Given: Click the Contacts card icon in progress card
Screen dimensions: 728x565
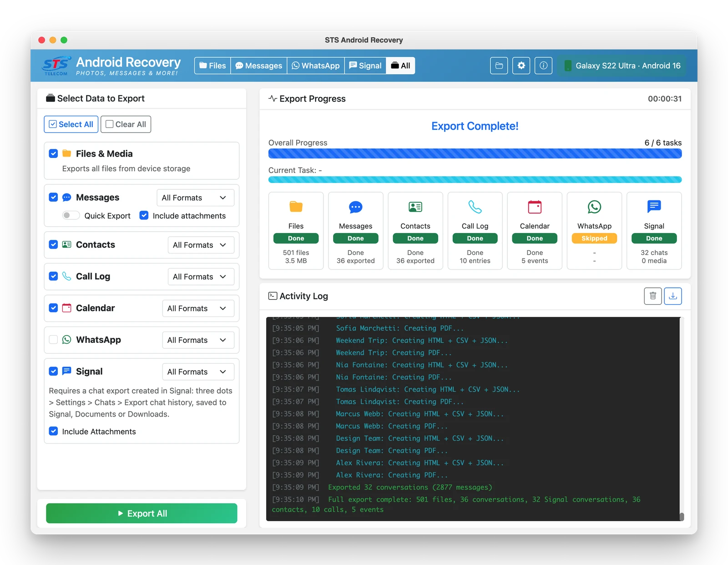Looking at the screenshot, I should (x=415, y=207).
